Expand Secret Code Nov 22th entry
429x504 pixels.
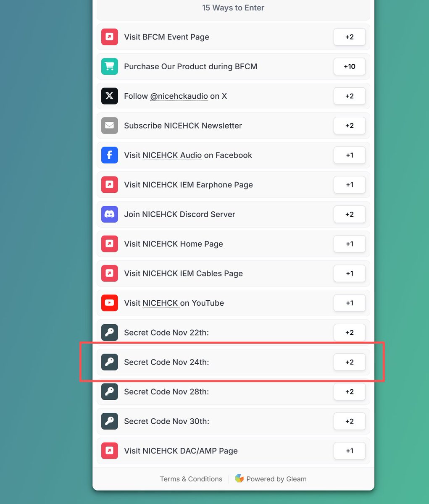(233, 333)
